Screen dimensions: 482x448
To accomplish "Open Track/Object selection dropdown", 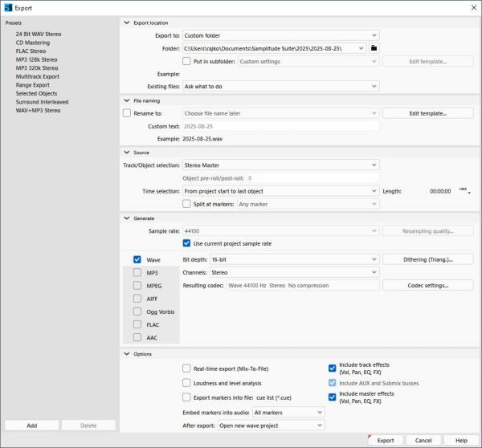I will [x=281, y=165].
